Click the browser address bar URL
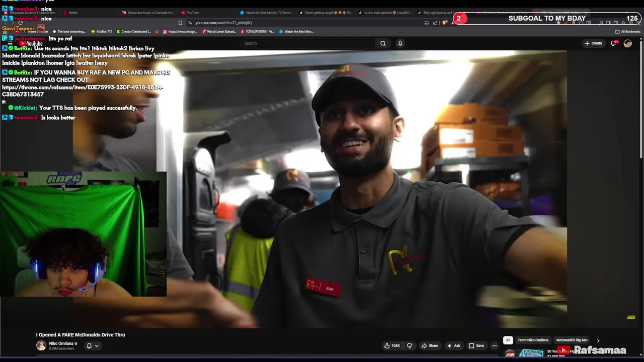Screen dimensions: 644x362 (x=223, y=23)
